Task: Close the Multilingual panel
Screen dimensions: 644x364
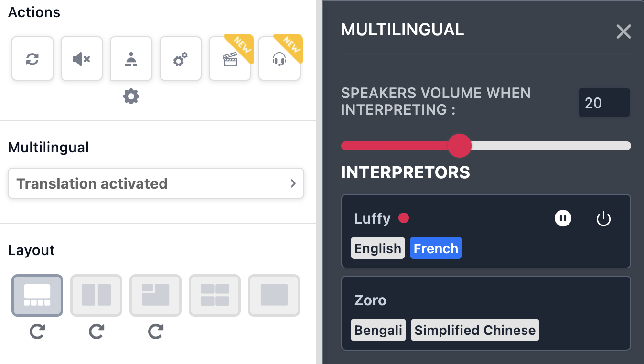Action: [x=623, y=32]
